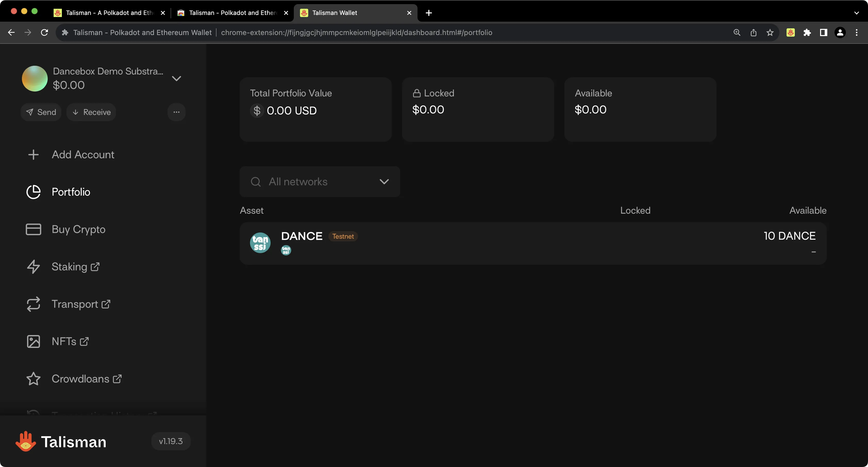The height and width of the screenshot is (467, 868).
Task: Switch to second Talisman Polkadot and Ethereum tab
Action: coord(232,13)
